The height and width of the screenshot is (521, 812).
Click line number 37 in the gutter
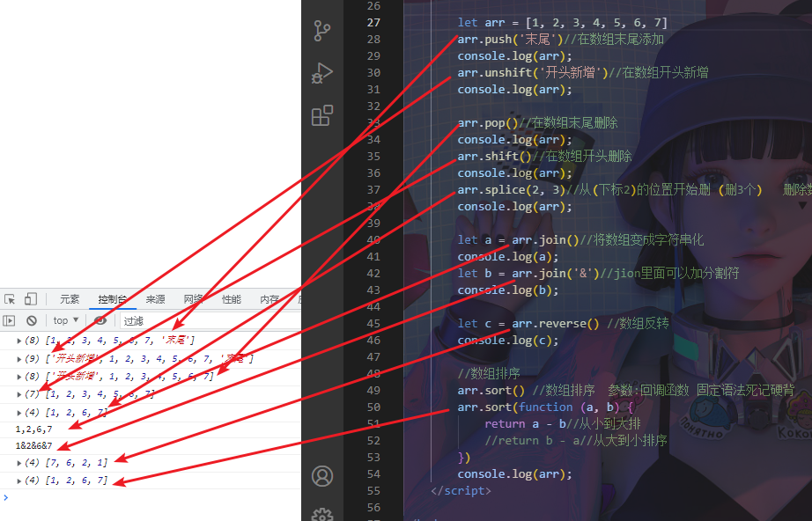coord(373,190)
